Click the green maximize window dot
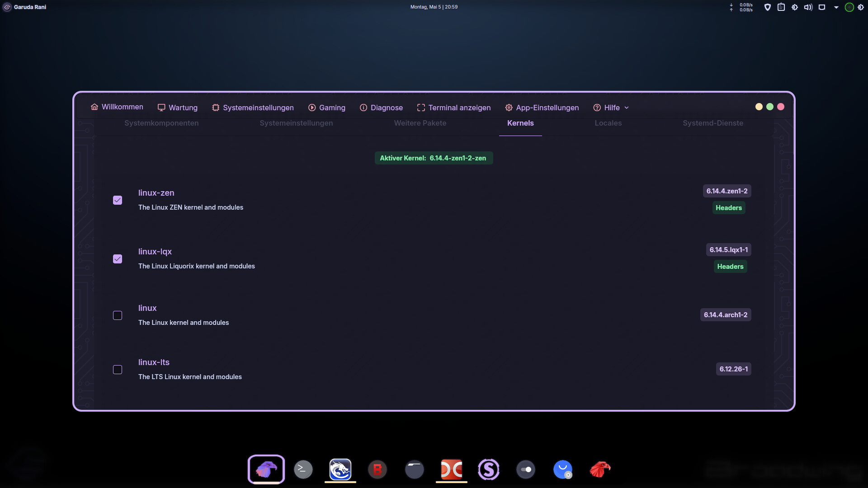The width and height of the screenshot is (868, 488). point(770,107)
